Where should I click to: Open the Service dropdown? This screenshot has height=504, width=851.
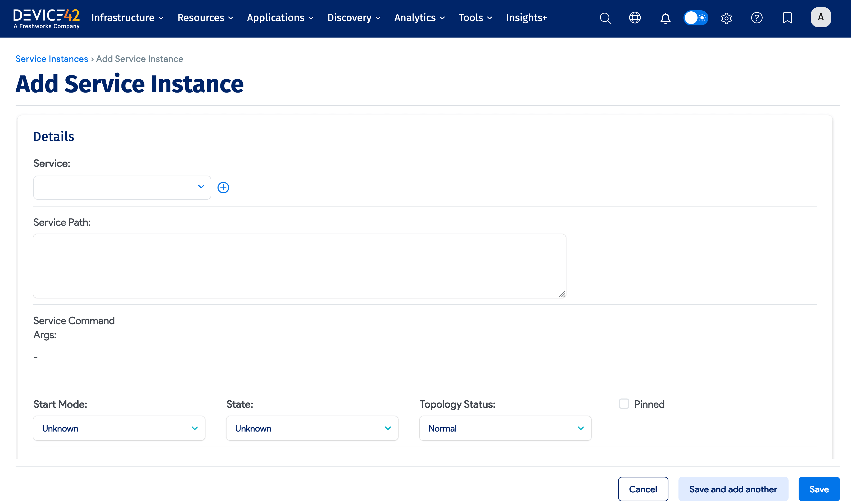[x=122, y=187]
